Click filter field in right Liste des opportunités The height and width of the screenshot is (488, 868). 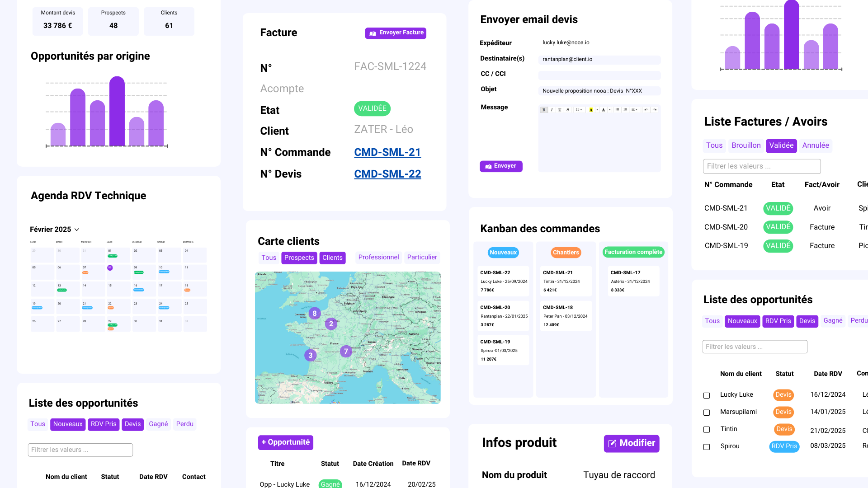(755, 347)
